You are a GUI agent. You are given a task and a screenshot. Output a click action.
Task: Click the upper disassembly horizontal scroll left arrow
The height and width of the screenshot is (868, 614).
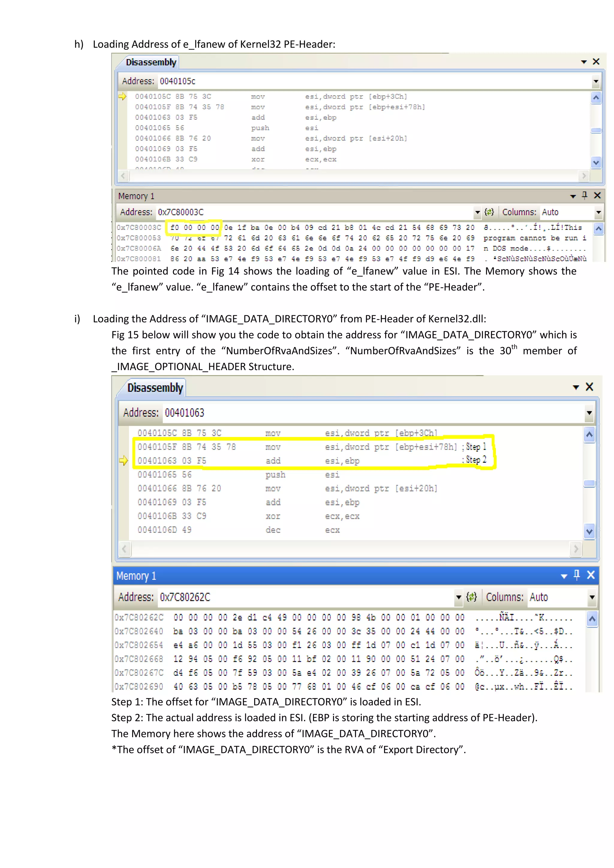coord(124,176)
